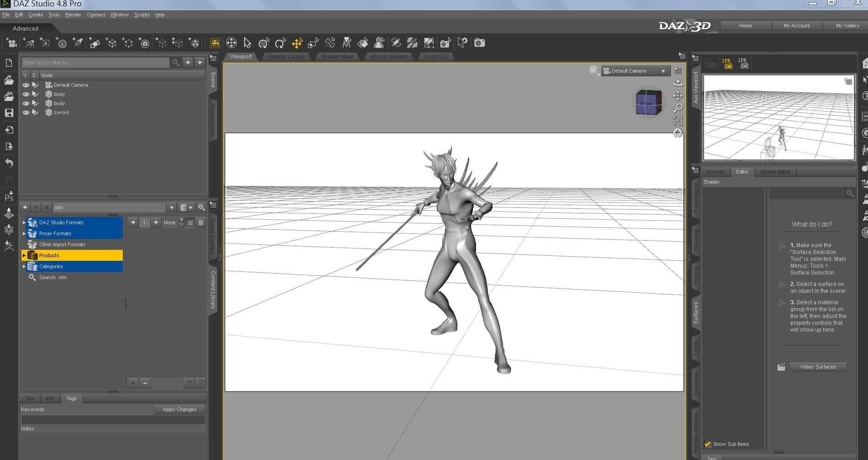Click the Save floppy disk icon
868x460 pixels.
click(9, 113)
